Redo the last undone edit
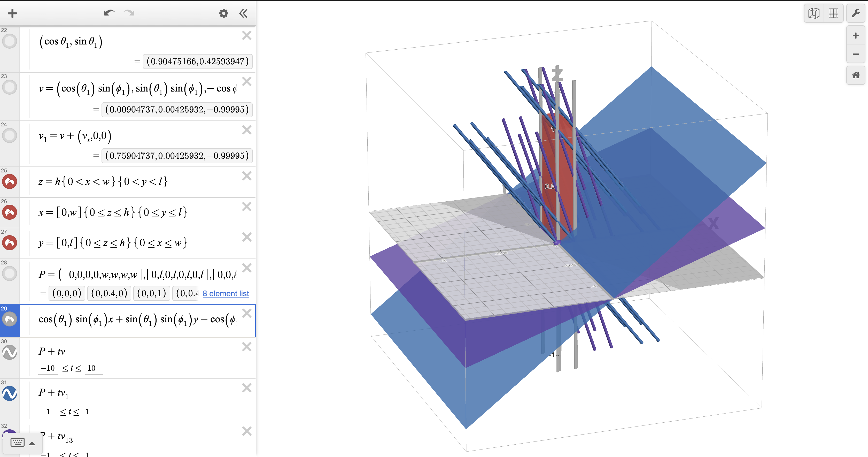Viewport: 868px width, 457px height. pyautogui.click(x=129, y=13)
